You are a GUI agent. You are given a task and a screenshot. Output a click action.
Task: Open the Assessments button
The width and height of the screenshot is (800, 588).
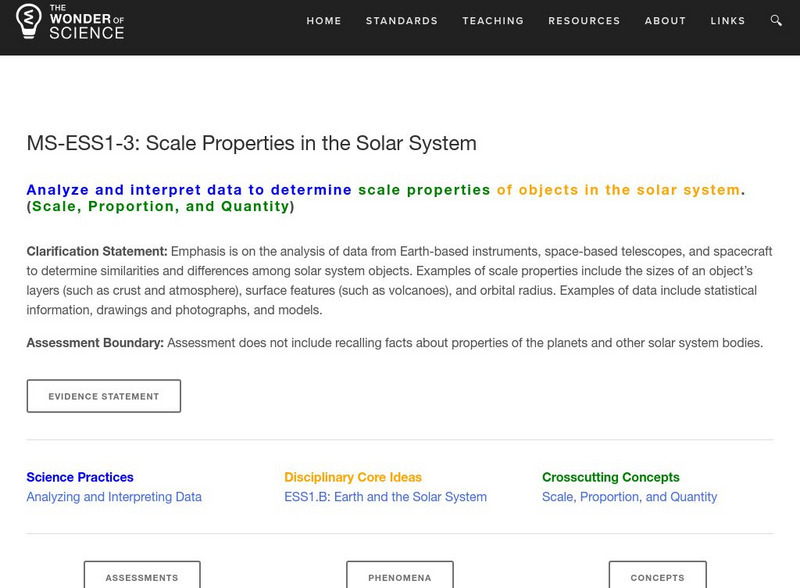click(x=142, y=576)
